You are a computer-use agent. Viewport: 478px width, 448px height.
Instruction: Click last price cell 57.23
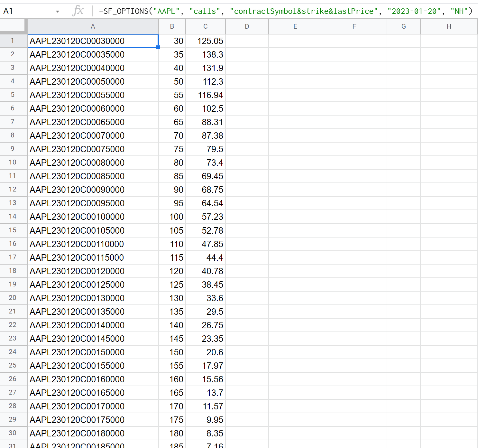pyautogui.click(x=206, y=217)
